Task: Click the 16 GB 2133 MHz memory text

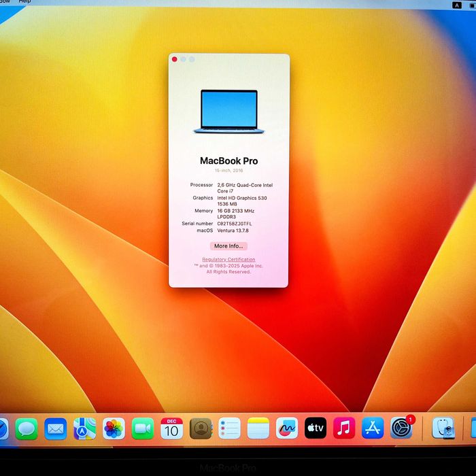Action: (x=236, y=211)
